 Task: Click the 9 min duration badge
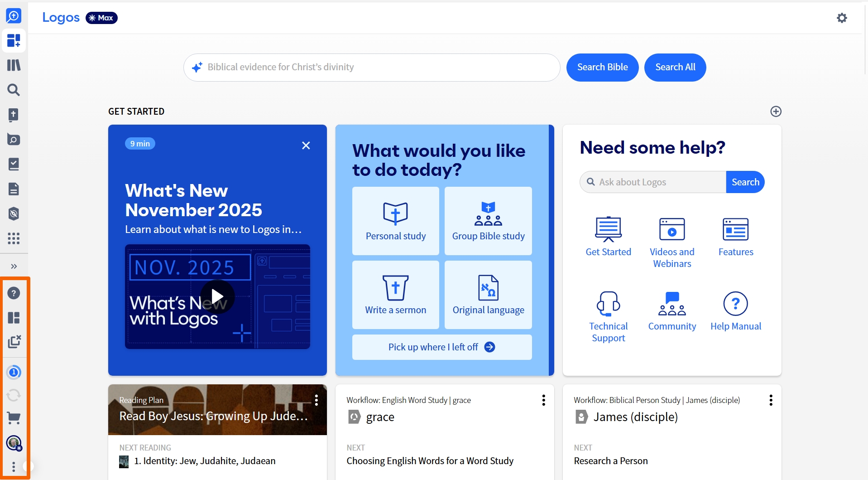[140, 144]
